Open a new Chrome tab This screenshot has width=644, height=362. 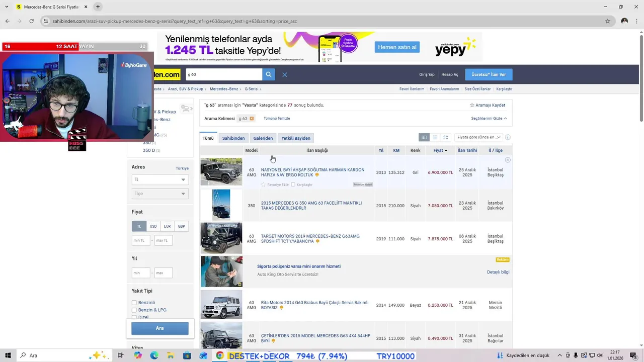coord(98,7)
